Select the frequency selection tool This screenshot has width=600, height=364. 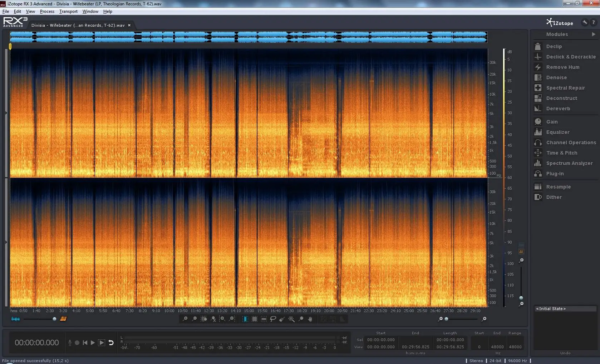(264, 319)
